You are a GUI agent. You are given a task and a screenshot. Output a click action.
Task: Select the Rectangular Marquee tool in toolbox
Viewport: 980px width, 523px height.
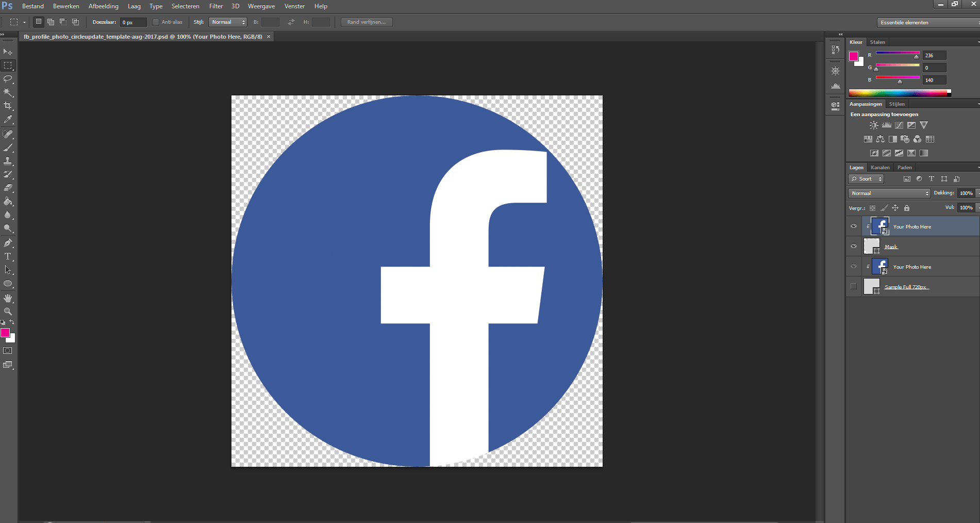(8, 66)
